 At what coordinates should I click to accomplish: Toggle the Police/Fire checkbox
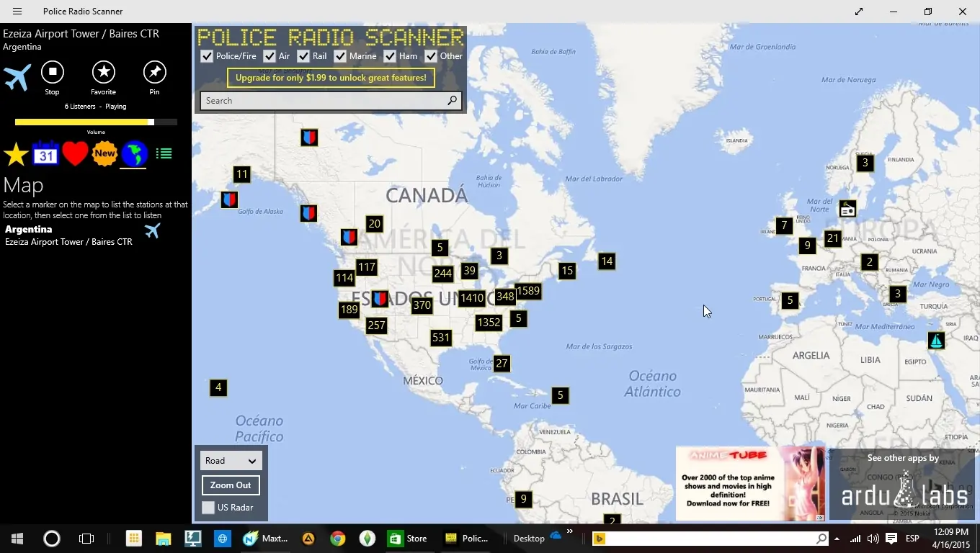[x=207, y=56]
